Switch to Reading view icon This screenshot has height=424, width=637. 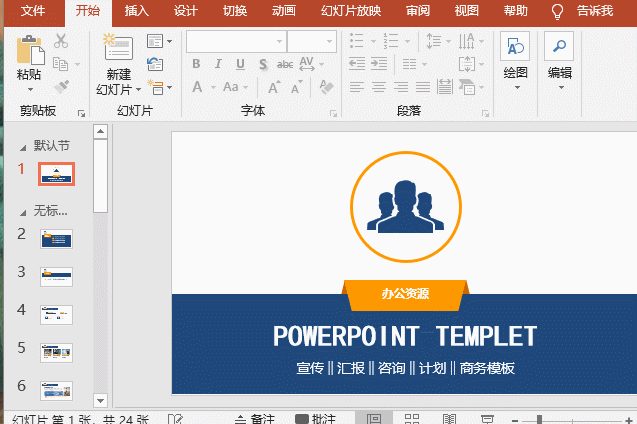pos(449,419)
